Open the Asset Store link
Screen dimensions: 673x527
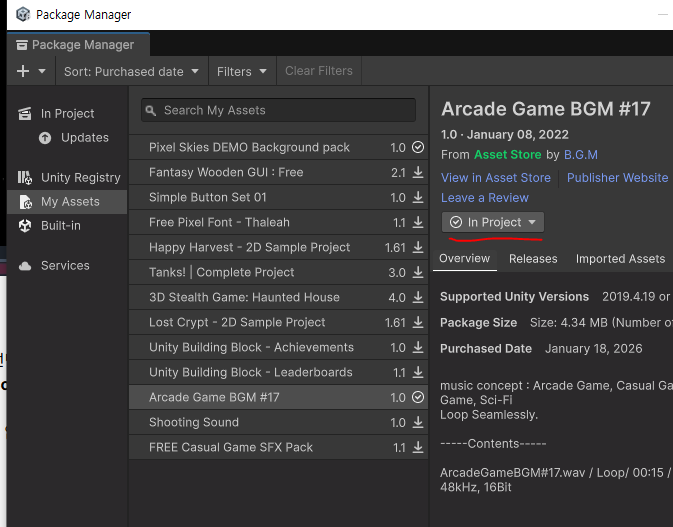507,154
